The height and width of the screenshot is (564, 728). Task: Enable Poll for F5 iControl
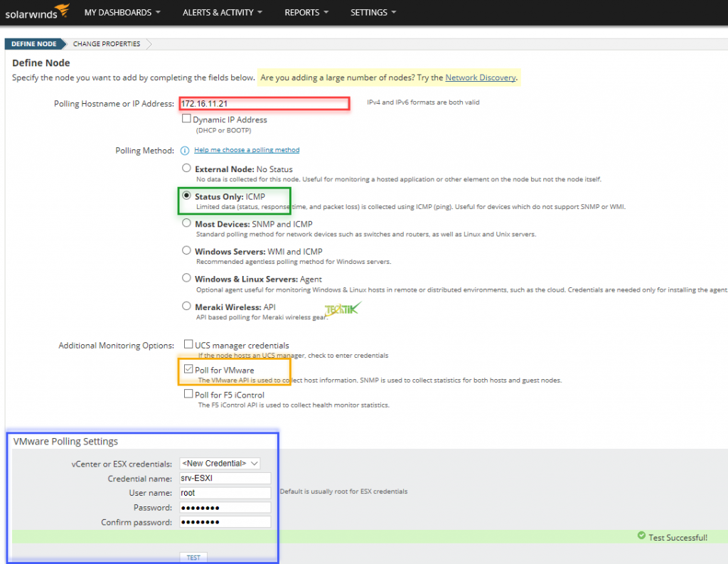click(188, 393)
